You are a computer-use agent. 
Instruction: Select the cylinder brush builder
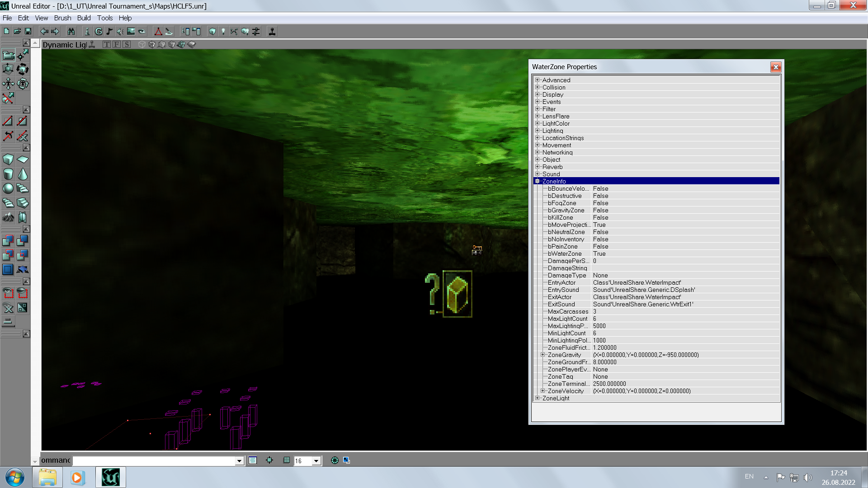(x=8, y=174)
